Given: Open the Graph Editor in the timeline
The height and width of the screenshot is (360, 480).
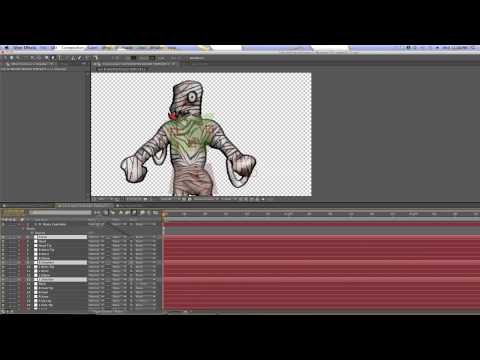Looking at the screenshot, I should (x=155, y=212).
